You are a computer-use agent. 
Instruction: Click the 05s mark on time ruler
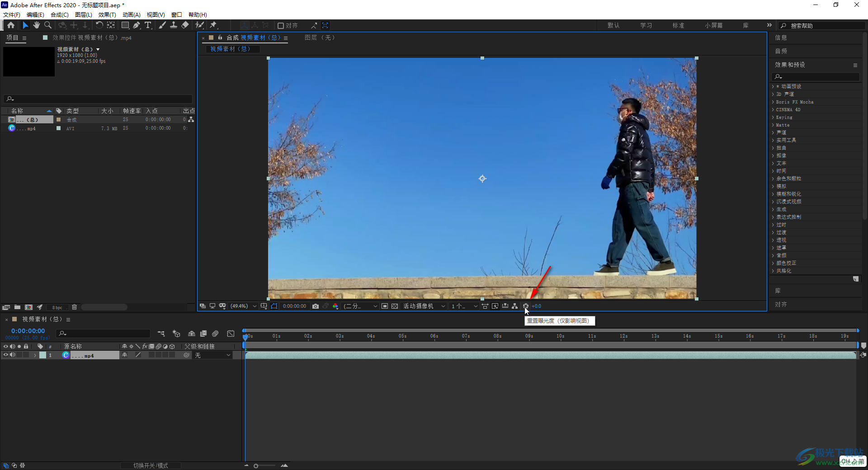(402, 336)
